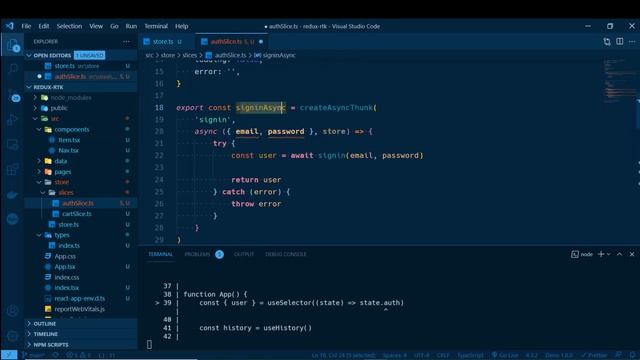Expand the pages folder
The image size is (640, 360).
[x=39, y=171]
